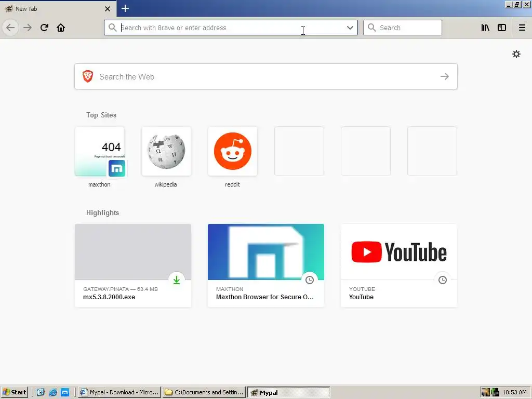Open the Windows Start menu

click(x=15, y=392)
